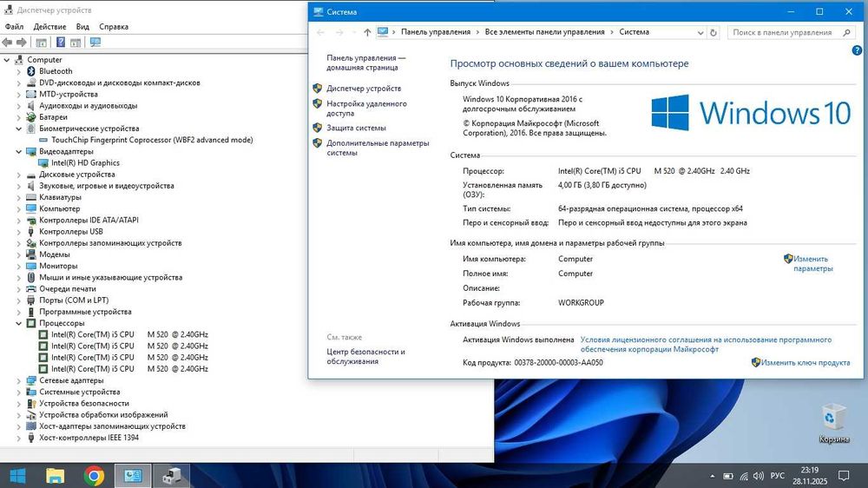Select Звуковые, игровые и видеоустройства item
The height and width of the screenshot is (488, 868).
[106, 186]
